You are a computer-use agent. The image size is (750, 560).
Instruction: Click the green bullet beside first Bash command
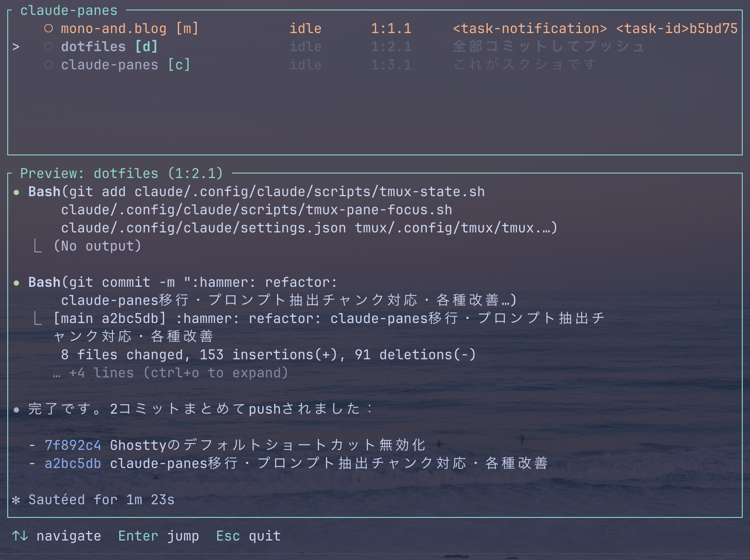(16, 191)
